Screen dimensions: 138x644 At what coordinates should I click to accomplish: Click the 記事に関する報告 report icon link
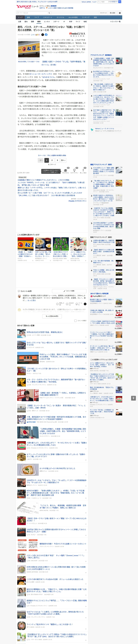23,173
